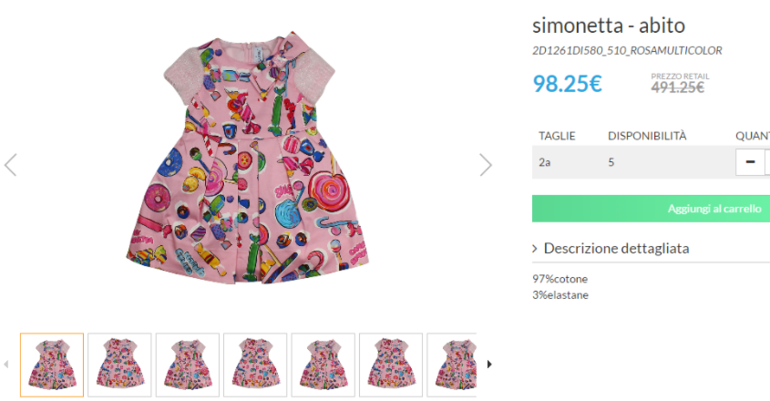Show next product image with right arrow
This screenshot has height=401, width=770.
pos(486,164)
